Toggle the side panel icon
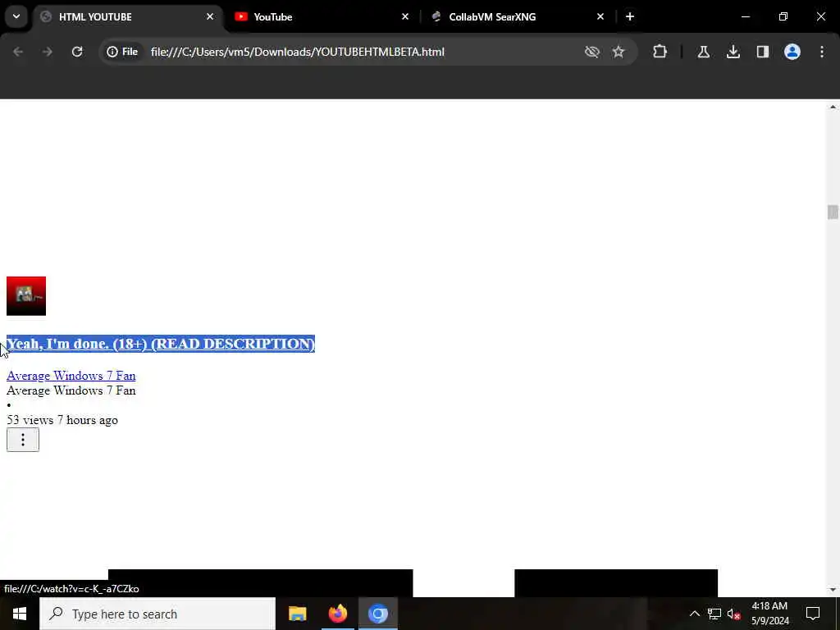Screen dimensions: 840x630 (763, 52)
